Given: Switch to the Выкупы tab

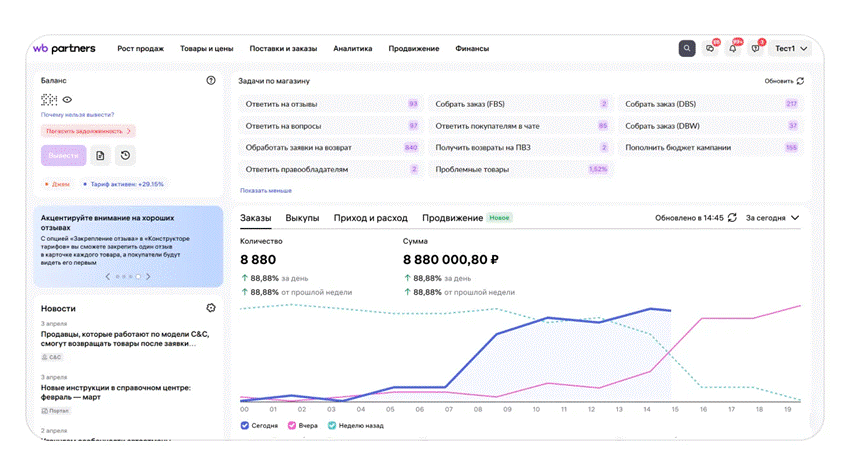Looking at the screenshot, I should tap(302, 218).
